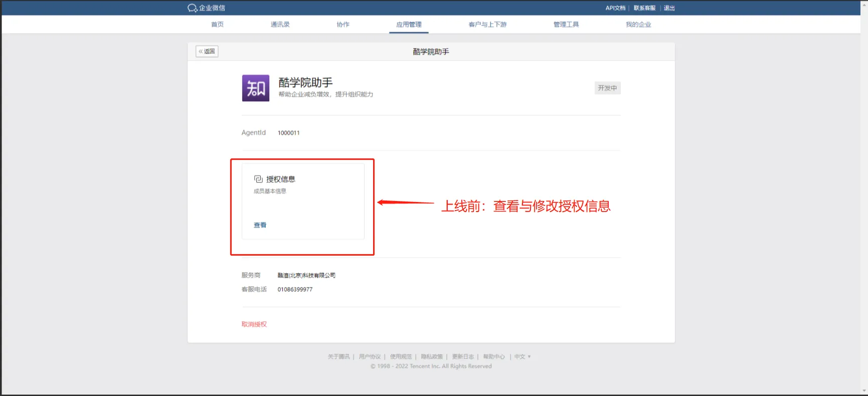Open the 使用规范 footer link

401,357
